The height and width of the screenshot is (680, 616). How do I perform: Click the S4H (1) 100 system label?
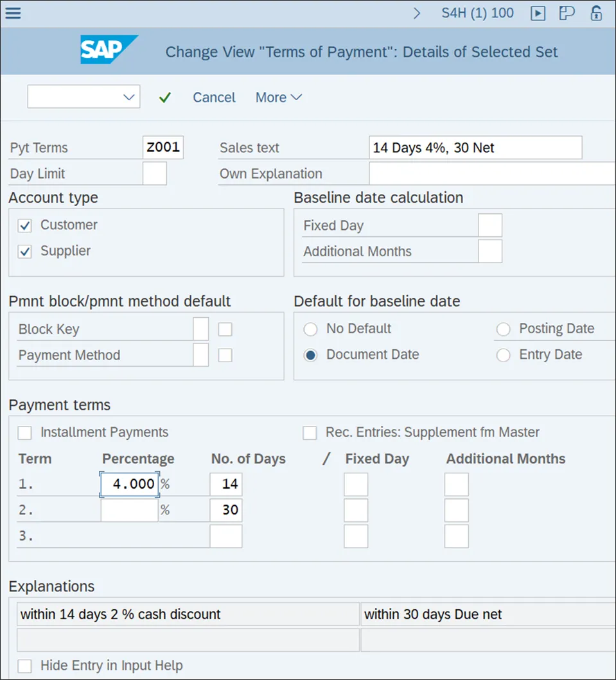click(477, 13)
